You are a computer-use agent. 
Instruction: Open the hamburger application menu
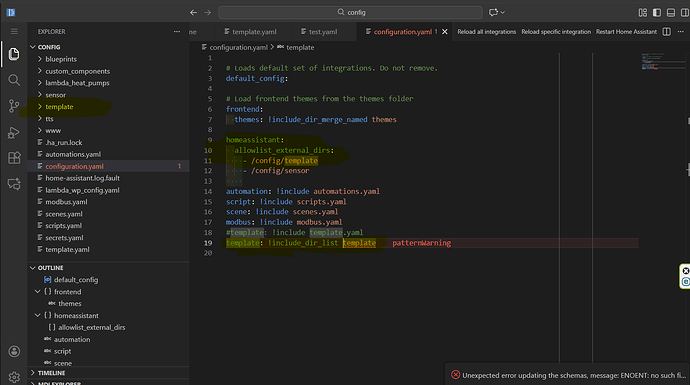tap(14, 31)
